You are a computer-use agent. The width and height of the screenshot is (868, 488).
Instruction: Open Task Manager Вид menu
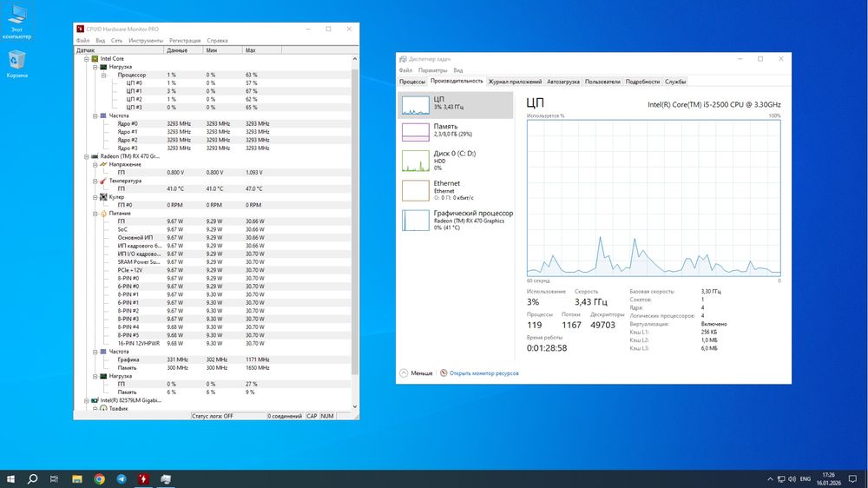point(457,70)
